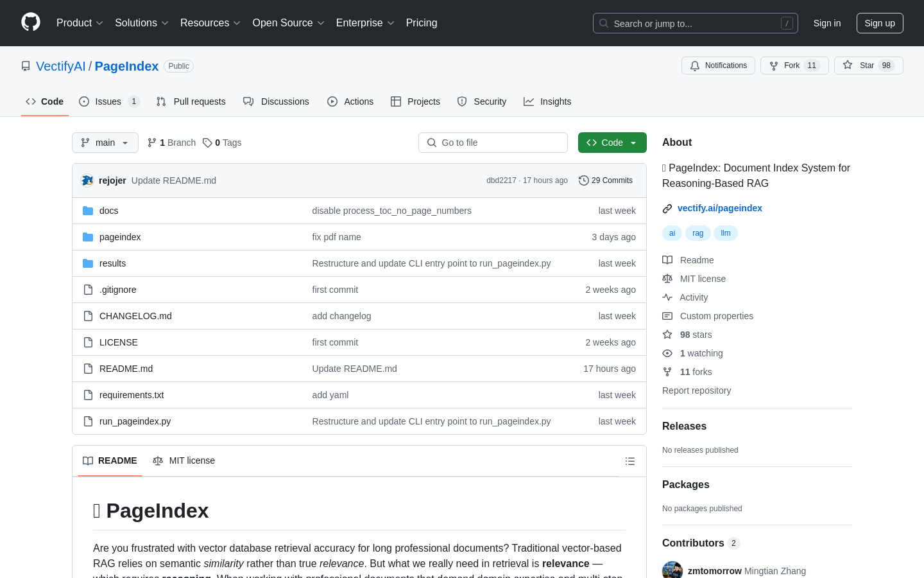Screen dimensions: 924x578
Task: Switch to the Pull requests tab
Action: 191,101
